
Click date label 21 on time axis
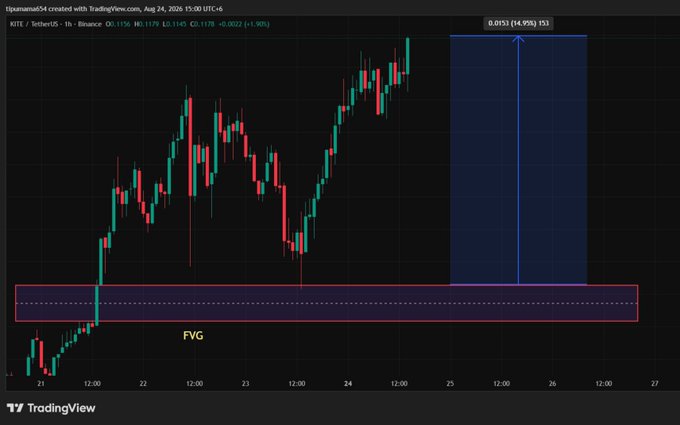tap(41, 383)
